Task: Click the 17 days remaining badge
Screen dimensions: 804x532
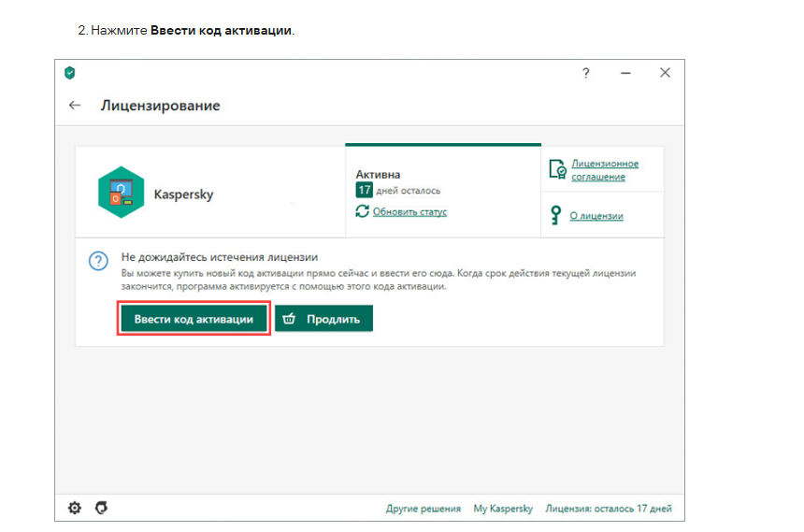Action: point(364,191)
